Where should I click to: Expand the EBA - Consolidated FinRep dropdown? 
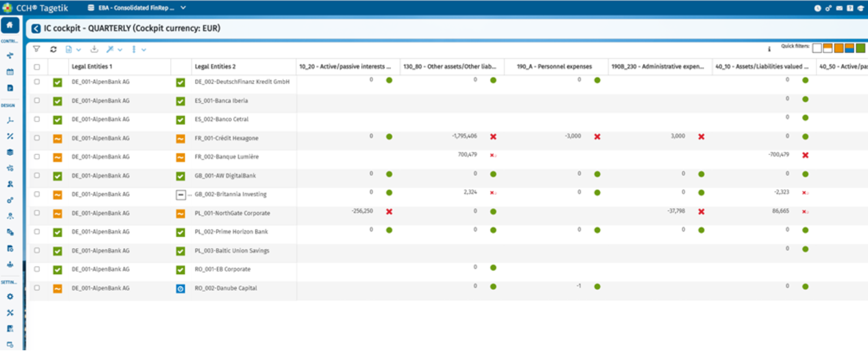[x=183, y=8]
